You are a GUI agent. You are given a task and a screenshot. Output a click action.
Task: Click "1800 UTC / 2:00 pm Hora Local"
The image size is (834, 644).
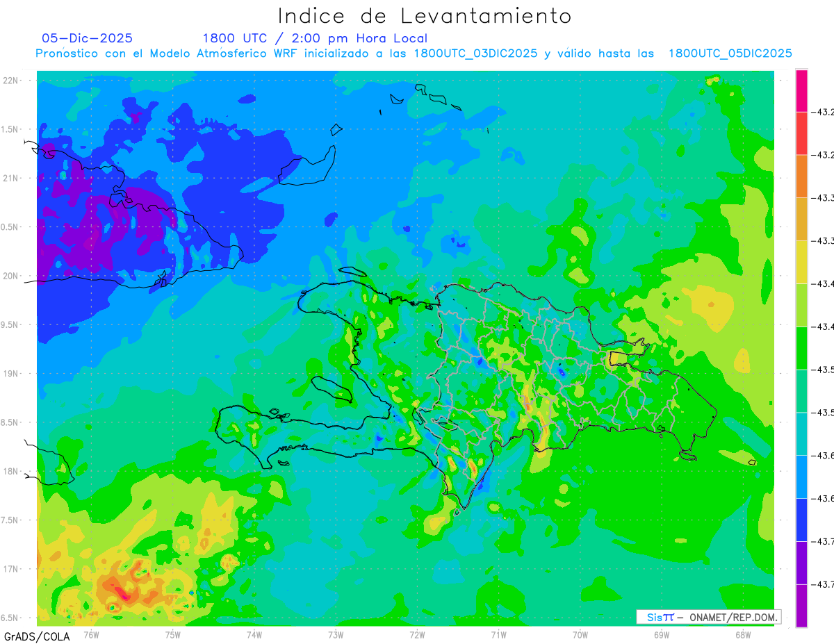[315, 38]
